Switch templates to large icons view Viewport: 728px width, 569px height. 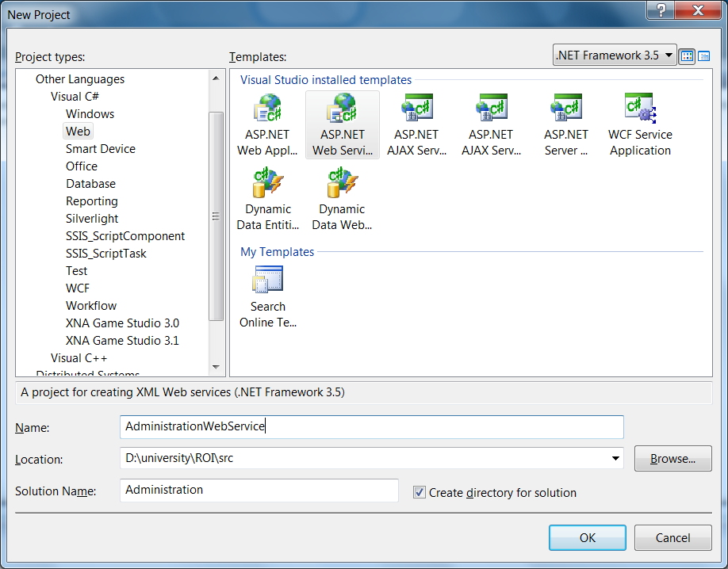click(687, 56)
